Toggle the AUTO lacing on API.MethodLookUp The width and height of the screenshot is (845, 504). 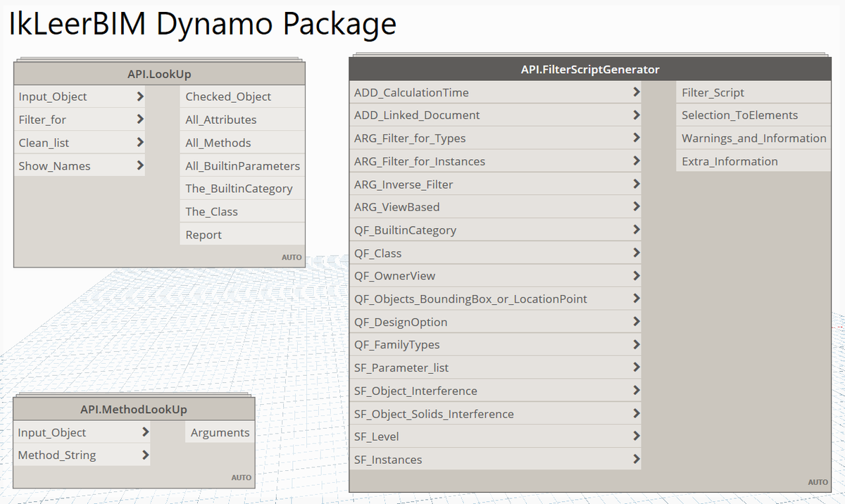(x=241, y=477)
